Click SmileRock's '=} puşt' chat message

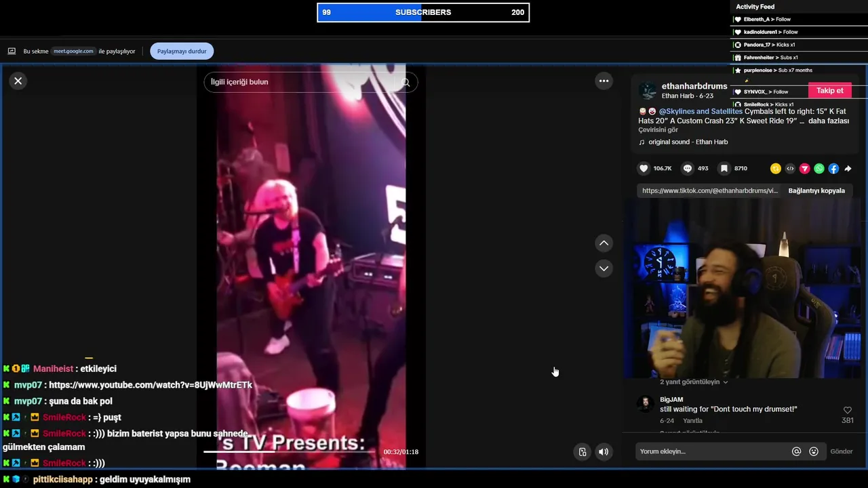click(107, 418)
